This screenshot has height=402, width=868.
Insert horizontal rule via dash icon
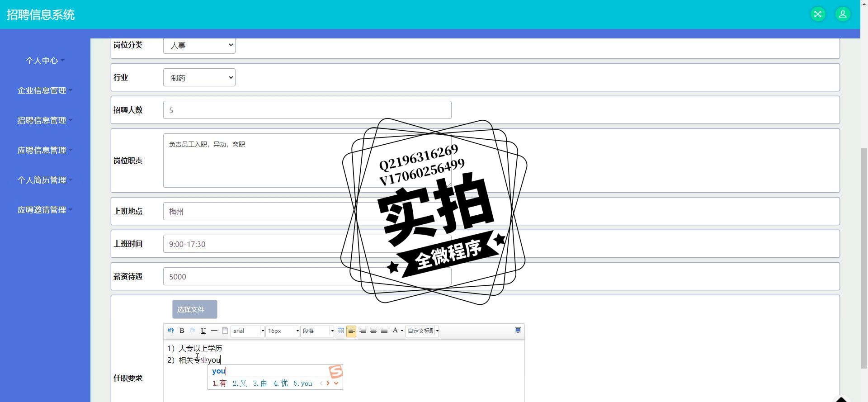pos(214,331)
